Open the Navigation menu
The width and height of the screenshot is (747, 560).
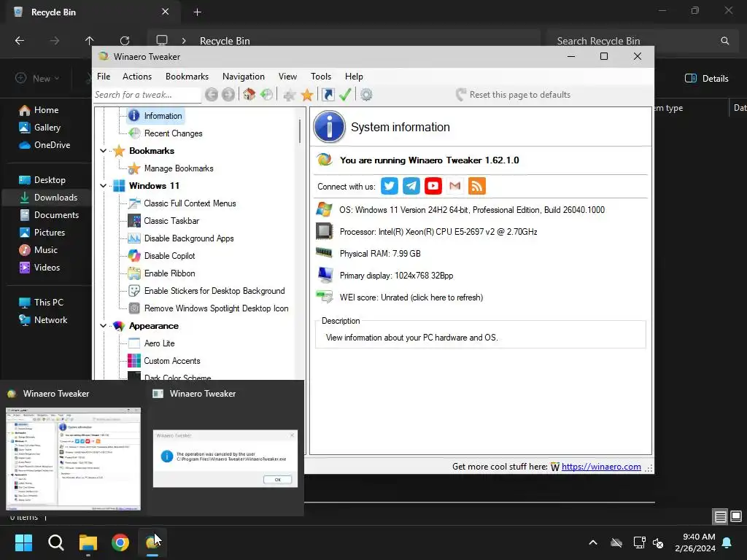coord(244,76)
